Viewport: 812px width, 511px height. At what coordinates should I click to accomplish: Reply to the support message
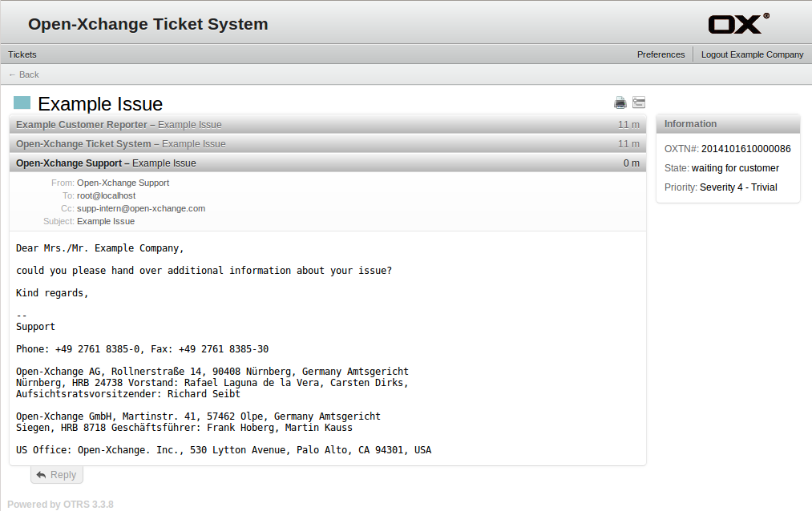[x=56, y=475]
